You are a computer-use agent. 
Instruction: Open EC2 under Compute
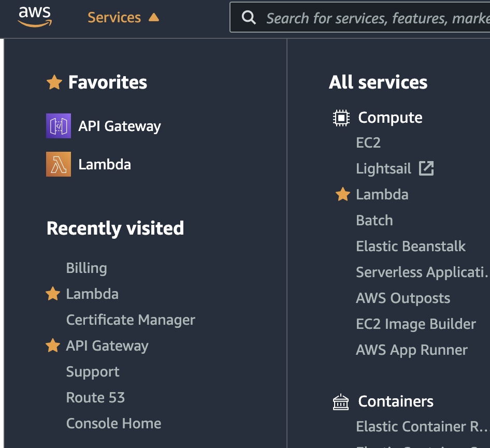coord(368,143)
